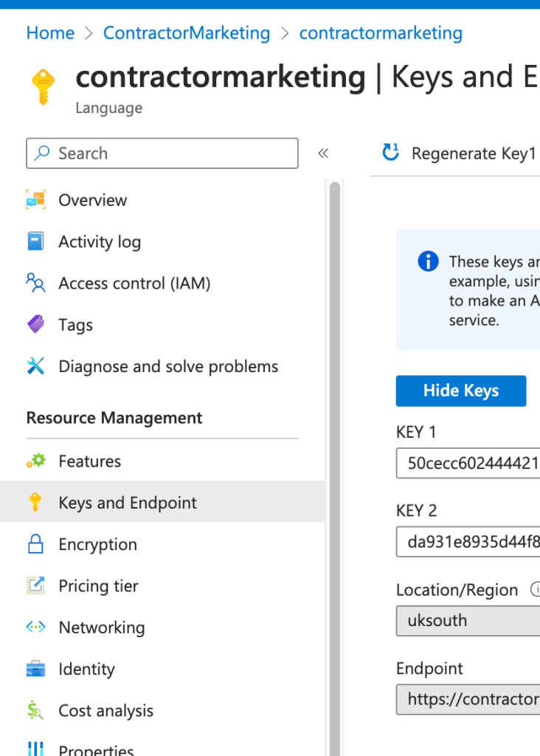Open the Pricing tier page
Screen dimensions: 540x756
tap(162, 585)
